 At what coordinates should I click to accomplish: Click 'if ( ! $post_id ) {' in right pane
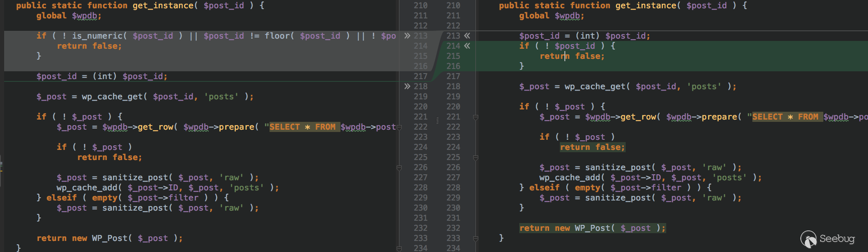[567, 46]
